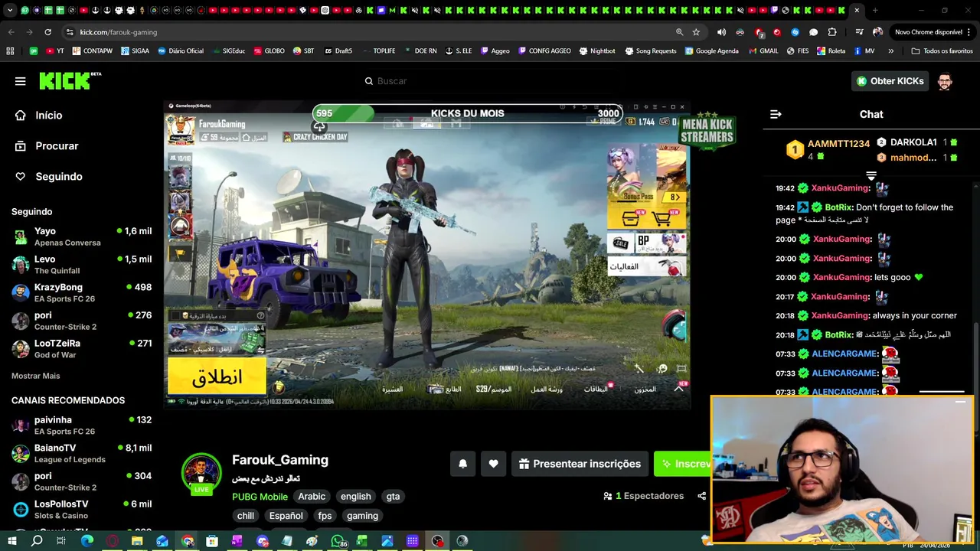The image size is (980, 551).
Task: Select the english tag
Action: coord(355,497)
